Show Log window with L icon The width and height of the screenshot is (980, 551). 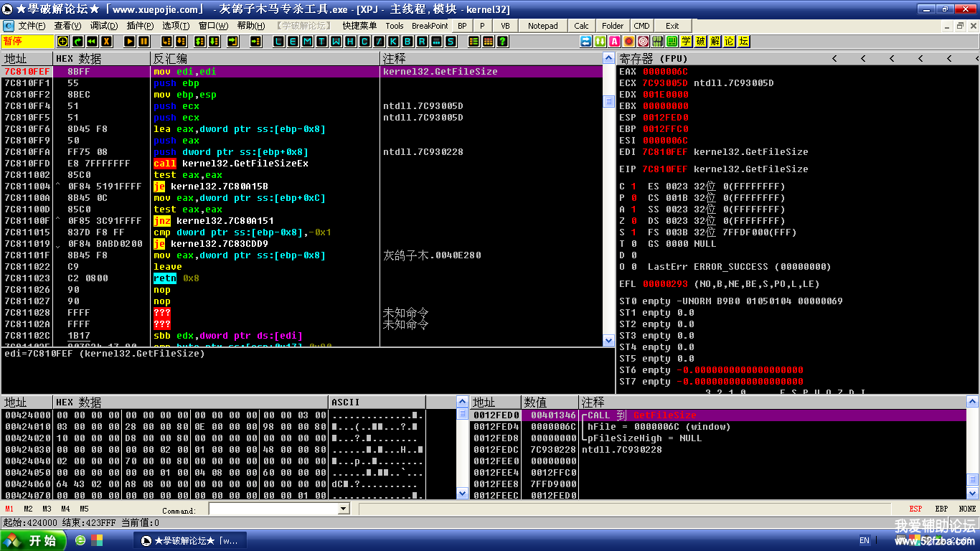point(278,42)
